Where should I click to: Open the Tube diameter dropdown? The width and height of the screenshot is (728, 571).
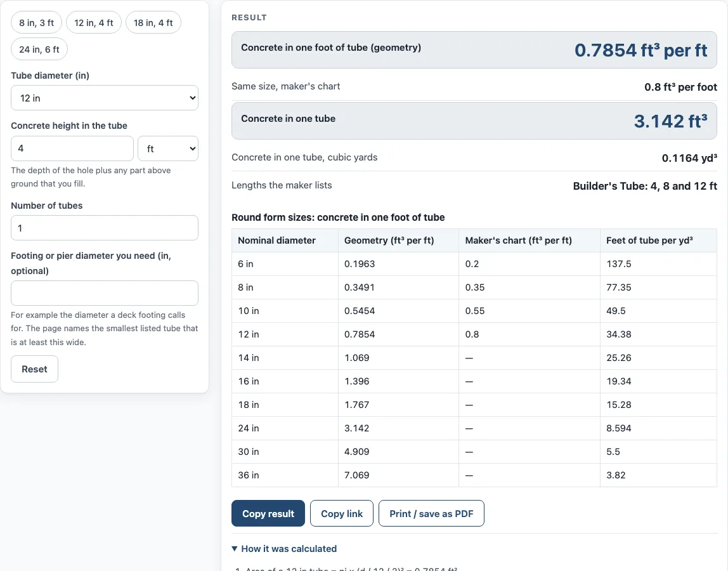point(105,98)
